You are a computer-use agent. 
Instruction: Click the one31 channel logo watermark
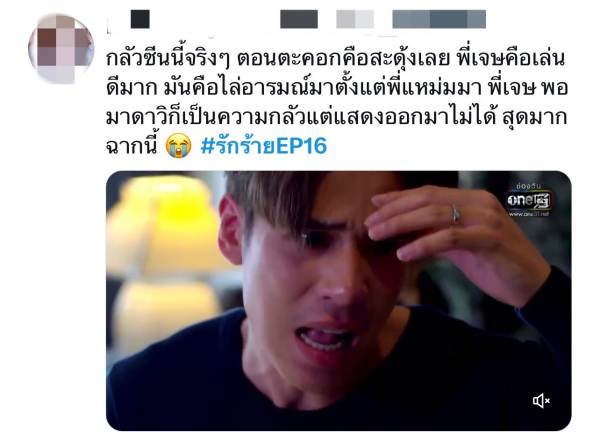coord(529,201)
